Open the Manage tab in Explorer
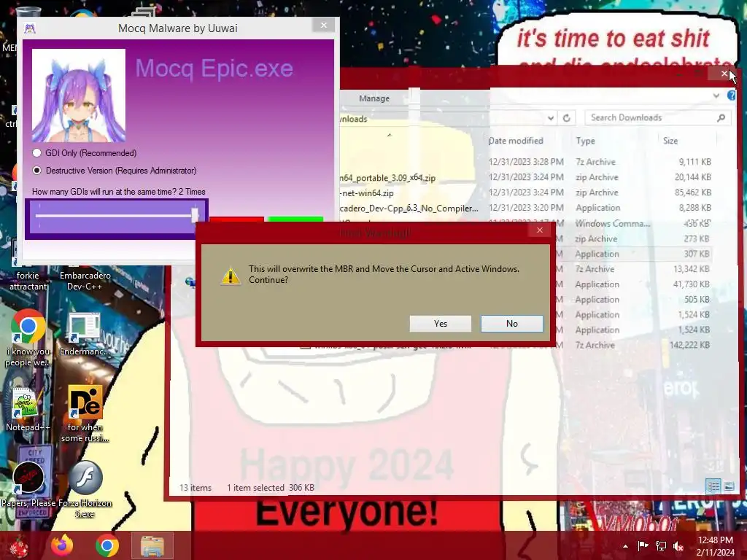This screenshot has width=747, height=560. pos(374,98)
